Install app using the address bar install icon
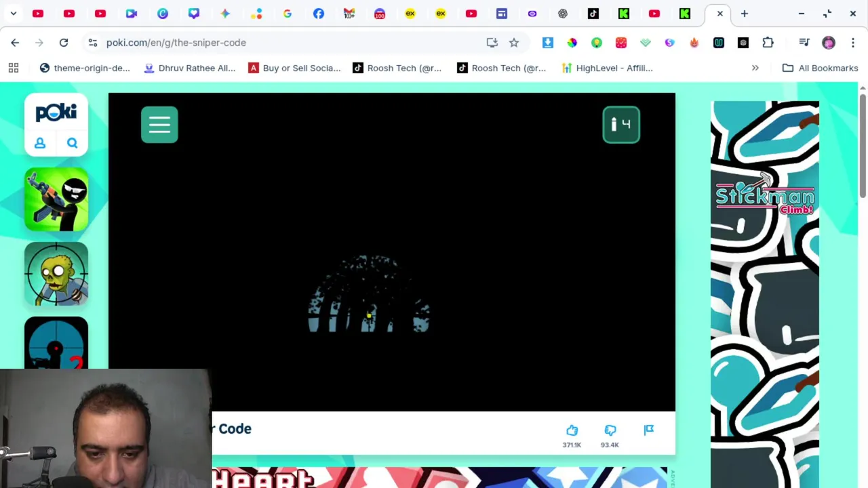 (x=492, y=43)
